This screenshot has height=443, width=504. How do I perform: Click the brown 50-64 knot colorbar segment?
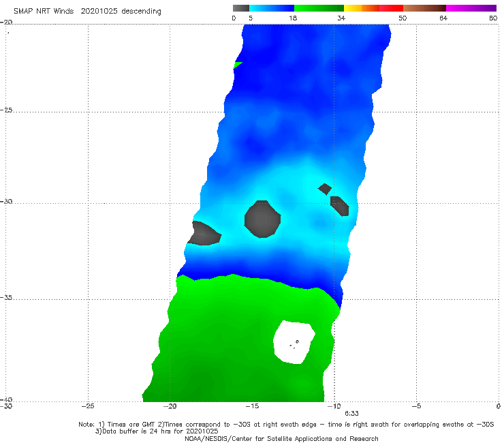coord(424,8)
